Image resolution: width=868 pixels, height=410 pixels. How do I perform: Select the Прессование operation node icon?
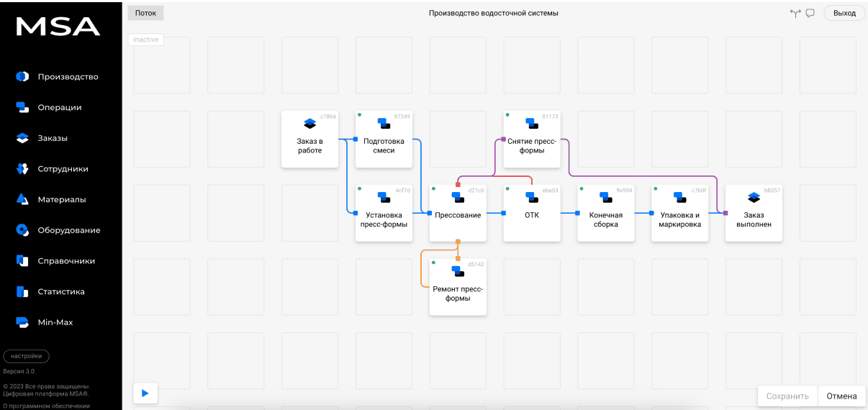(458, 197)
